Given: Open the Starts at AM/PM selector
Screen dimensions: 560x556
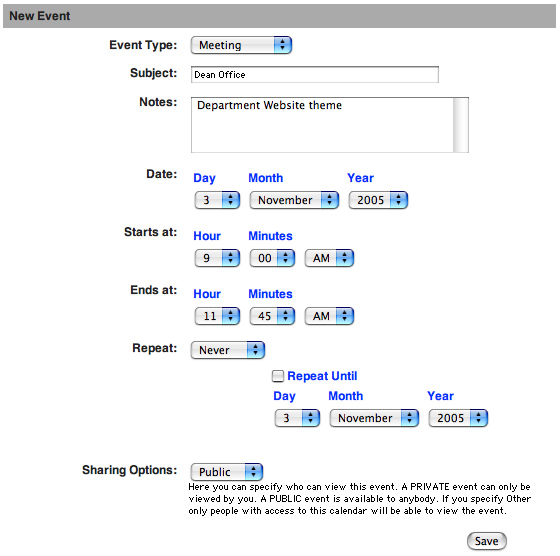Looking at the screenshot, I should click(x=329, y=258).
